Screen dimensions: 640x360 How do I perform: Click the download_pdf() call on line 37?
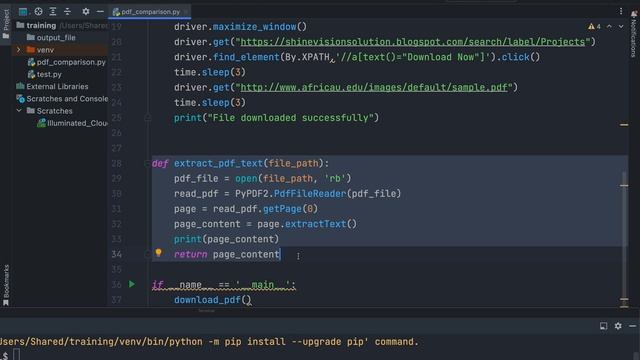pos(213,300)
